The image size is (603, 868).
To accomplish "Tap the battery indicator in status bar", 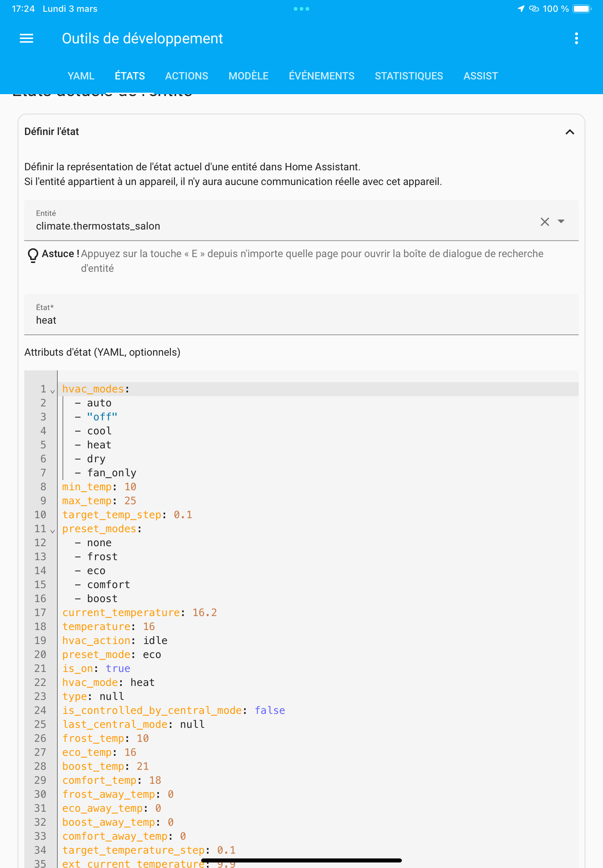I will (x=581, y=9).
